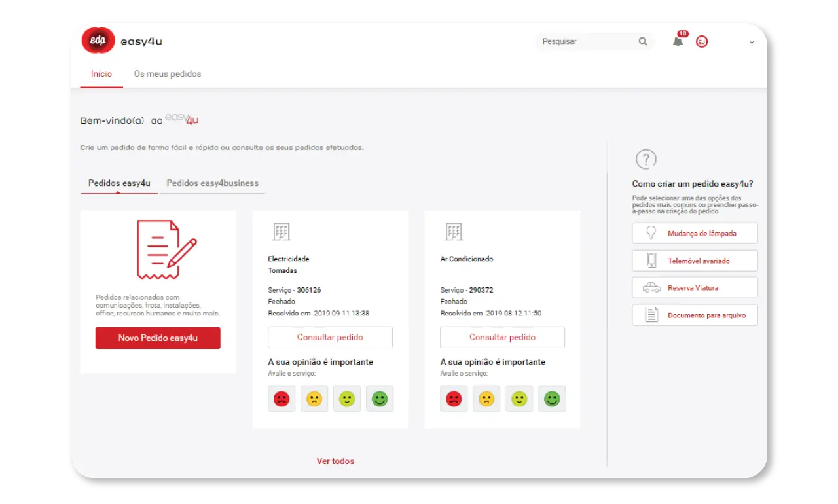The height and width of the screenshot is (504, 838).
Task: Click the light bulb icon
Action: [x=651, y=232]
